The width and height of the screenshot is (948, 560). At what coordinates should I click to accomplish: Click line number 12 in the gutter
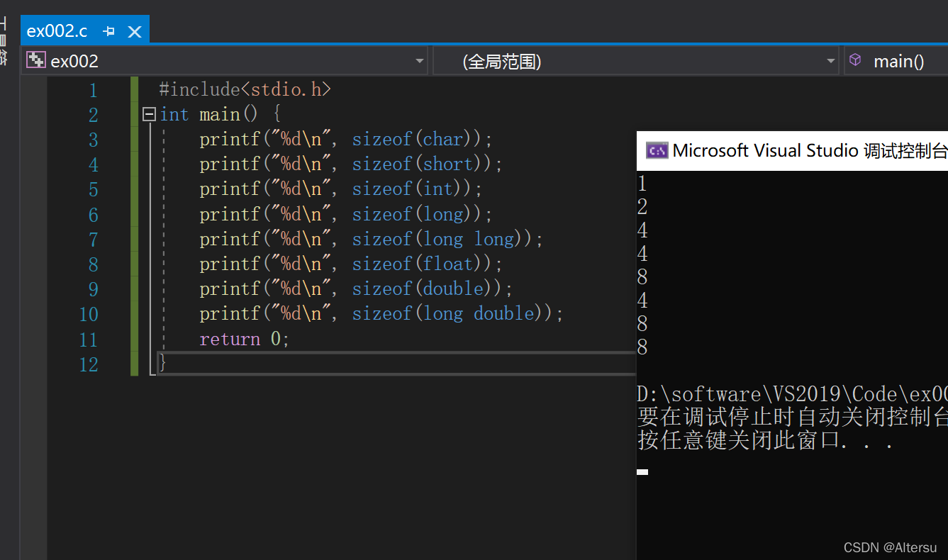[x=89, y=364]
